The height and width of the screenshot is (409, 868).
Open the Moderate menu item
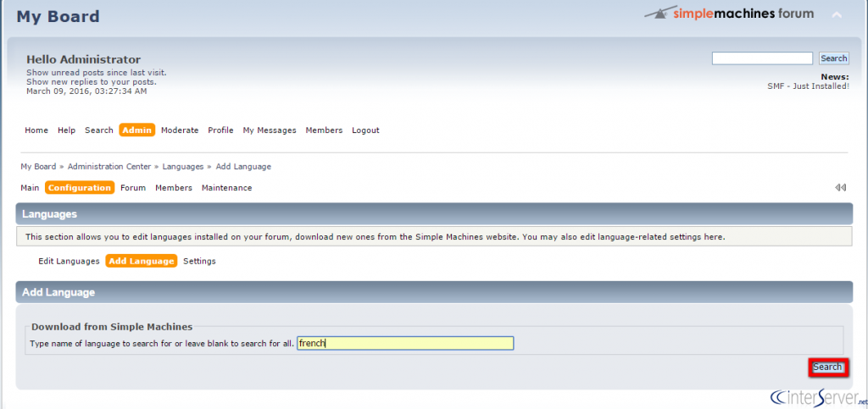pyautogui.click(x=180, y=130)
